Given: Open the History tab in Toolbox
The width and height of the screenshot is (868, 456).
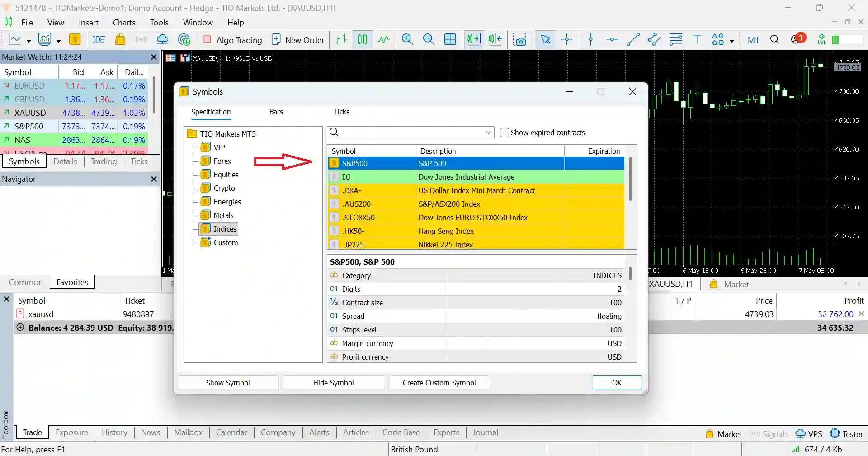Looking at the screenshot, I should click(114, 432).
